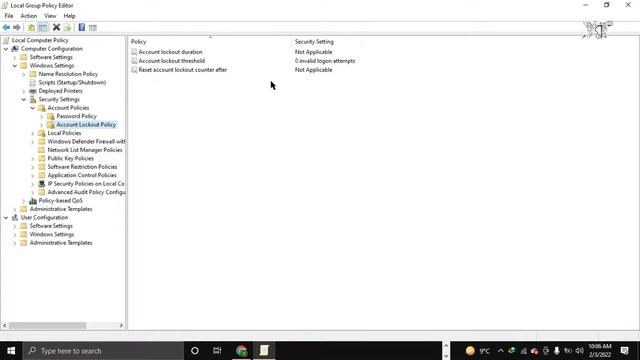Click the User Configuration node icon
Viewport: 640px width, 360px height.
[x=15, y=218]
